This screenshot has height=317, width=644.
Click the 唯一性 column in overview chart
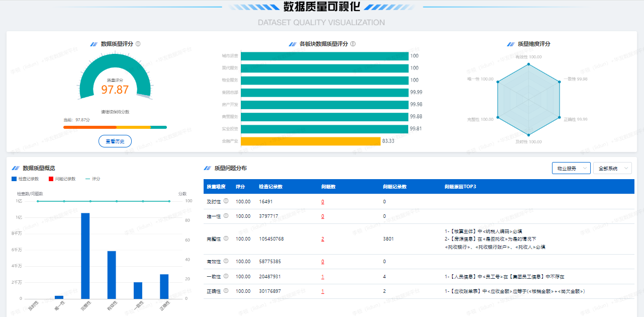tap(59, 297)
